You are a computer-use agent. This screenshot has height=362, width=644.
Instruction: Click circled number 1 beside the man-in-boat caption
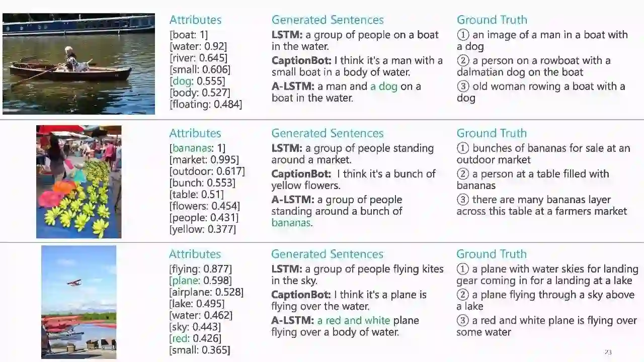tap(463, 35)
